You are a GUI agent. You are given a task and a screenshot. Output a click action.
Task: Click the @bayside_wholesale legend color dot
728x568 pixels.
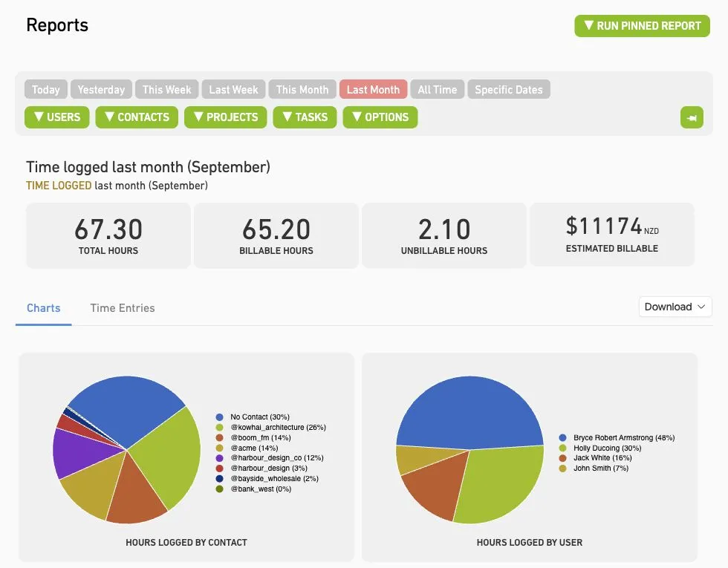pyautogui.click(x=220, y=478)
